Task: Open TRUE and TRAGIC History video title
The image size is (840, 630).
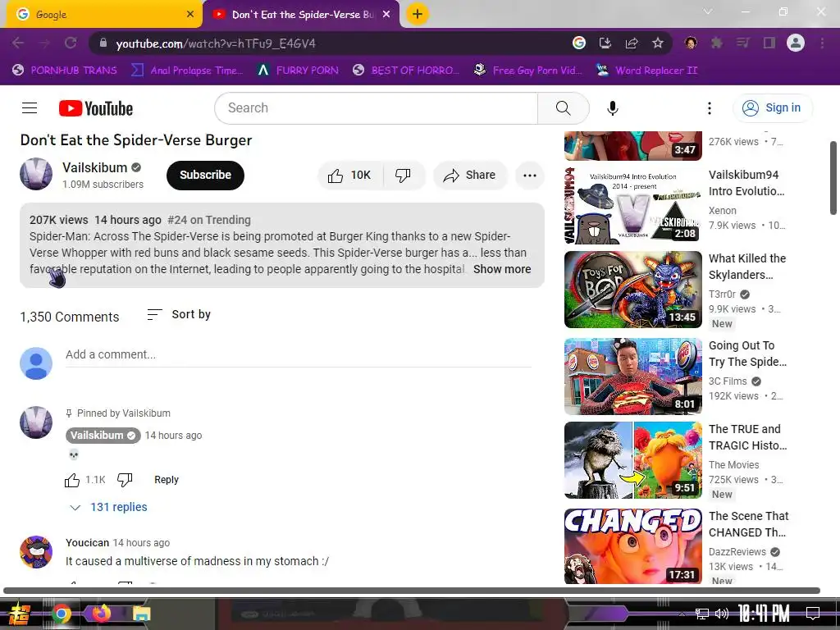Action: [x=747, y=437]
